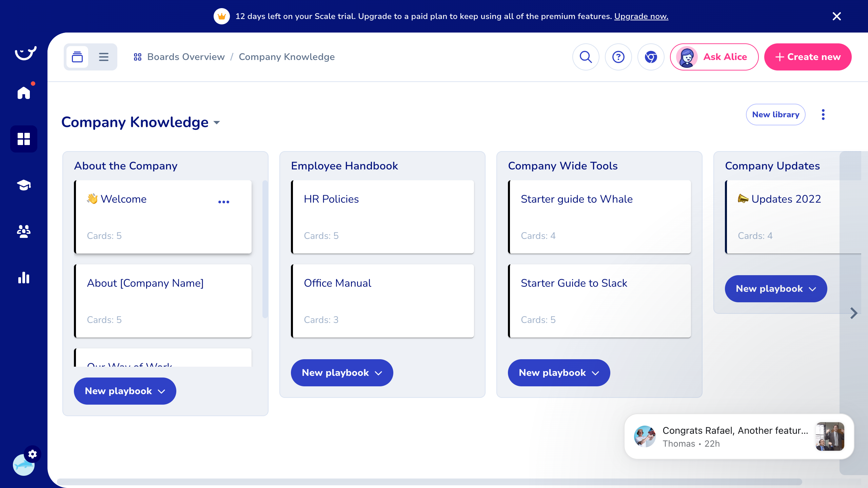Click the Upgrade now link
This screenshot has width=868, height=488.
[641, 16]
